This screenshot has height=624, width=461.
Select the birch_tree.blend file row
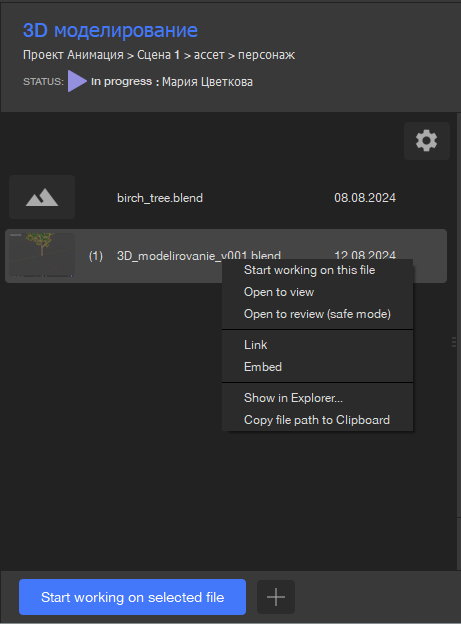click(x=226, y=197)
